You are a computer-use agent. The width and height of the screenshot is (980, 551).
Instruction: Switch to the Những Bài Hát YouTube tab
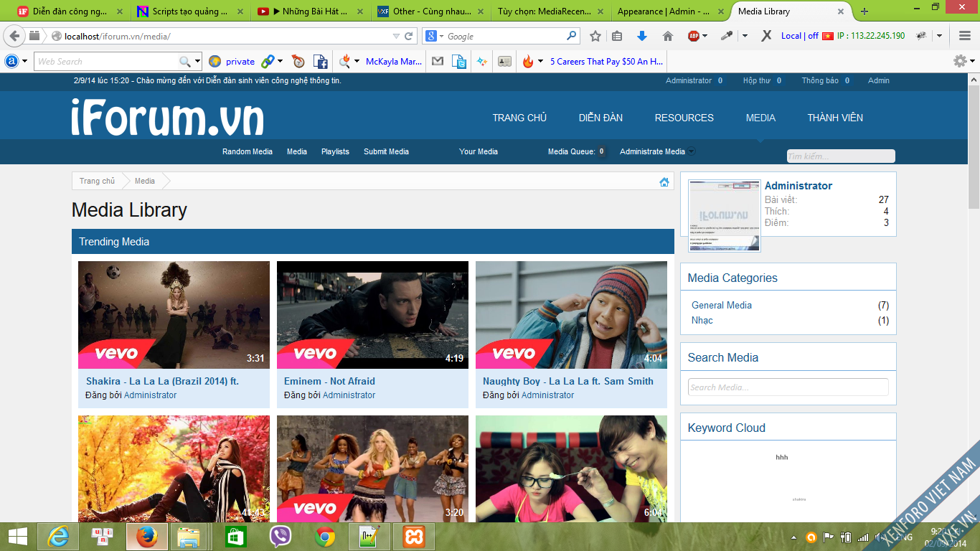point(310,11)
